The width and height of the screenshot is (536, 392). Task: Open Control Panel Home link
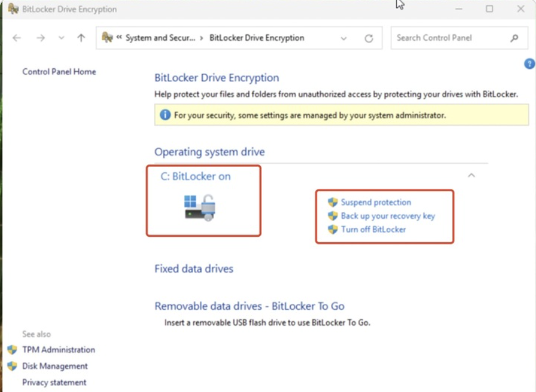point(59,72)
